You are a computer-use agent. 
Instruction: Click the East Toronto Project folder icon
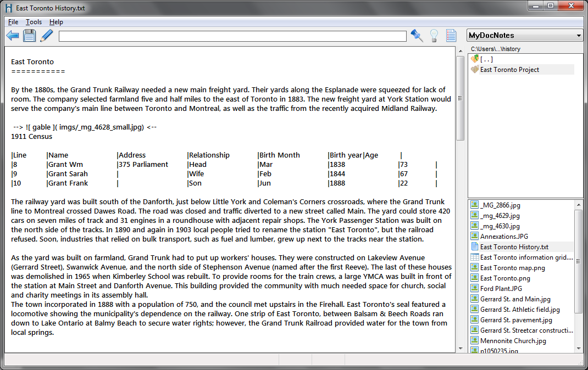[x=475, y=69]
